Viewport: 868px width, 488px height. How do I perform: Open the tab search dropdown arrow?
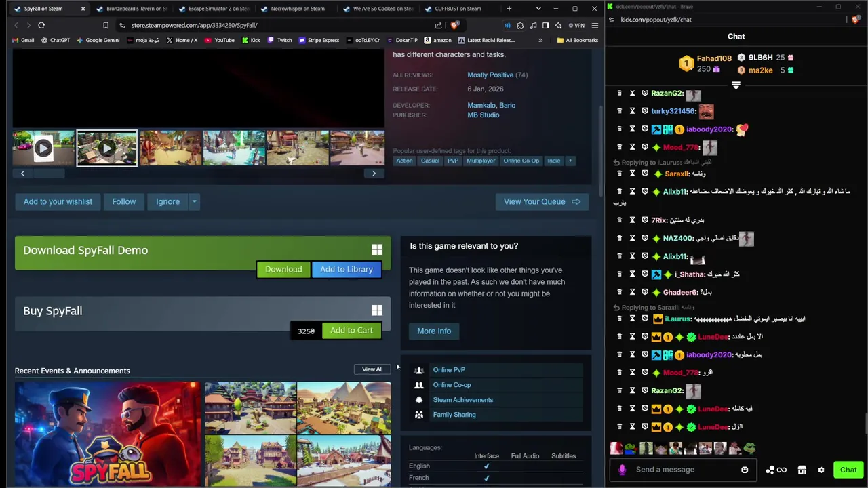coord(538,9)
